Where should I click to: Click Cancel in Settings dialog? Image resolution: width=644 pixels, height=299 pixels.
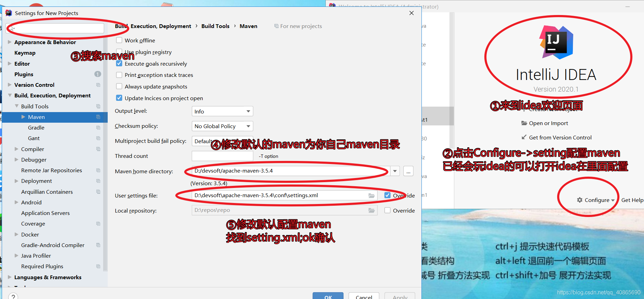click(364, 297)
